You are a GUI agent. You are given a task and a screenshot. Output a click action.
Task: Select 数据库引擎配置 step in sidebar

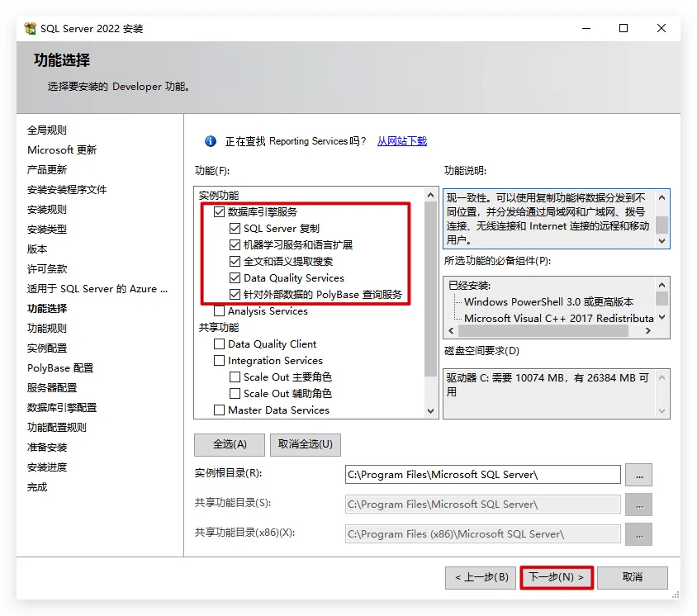coord(62,408)
